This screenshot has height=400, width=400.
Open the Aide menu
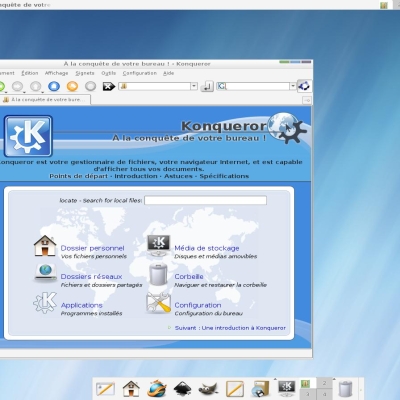pyautogui.click(x=169, y=73)
